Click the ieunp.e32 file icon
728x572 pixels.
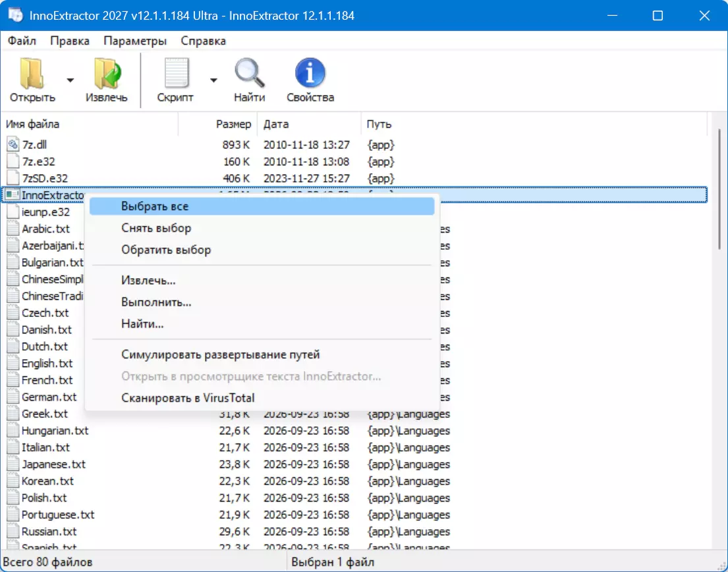(x=13, y=212)
